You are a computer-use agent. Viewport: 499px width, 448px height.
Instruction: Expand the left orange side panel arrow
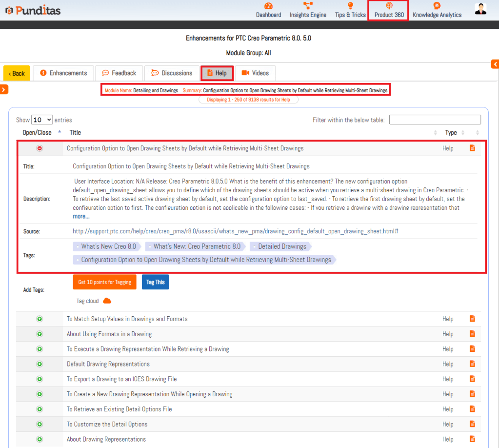[x=4, y=89]
